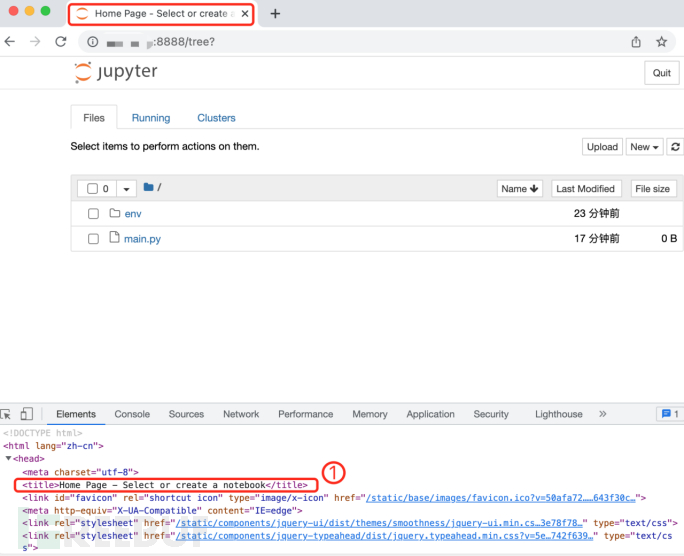Click the browser address bar
This screenshot has width=684, height=556.
coord(350,42)
